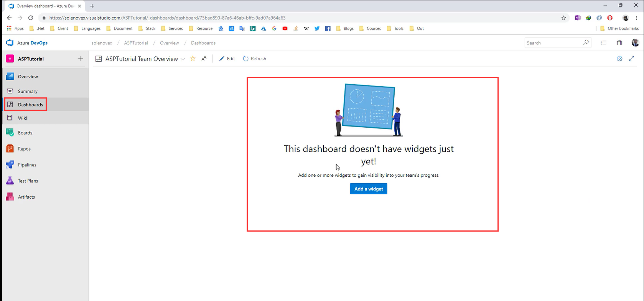Enter full screen mode with expand icon
Screen dimensions: 644x301
click(x=632, y=59)
